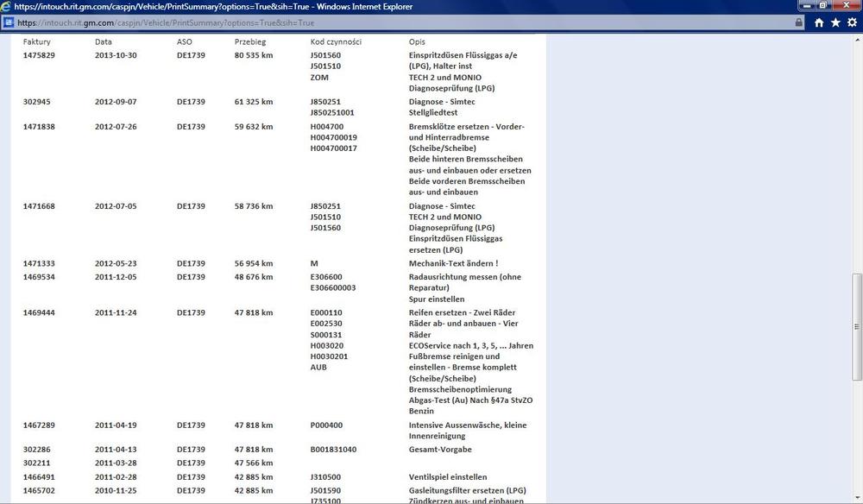
Task: Click code S000131
Action: pyautogui.click(x=326, y=335)
